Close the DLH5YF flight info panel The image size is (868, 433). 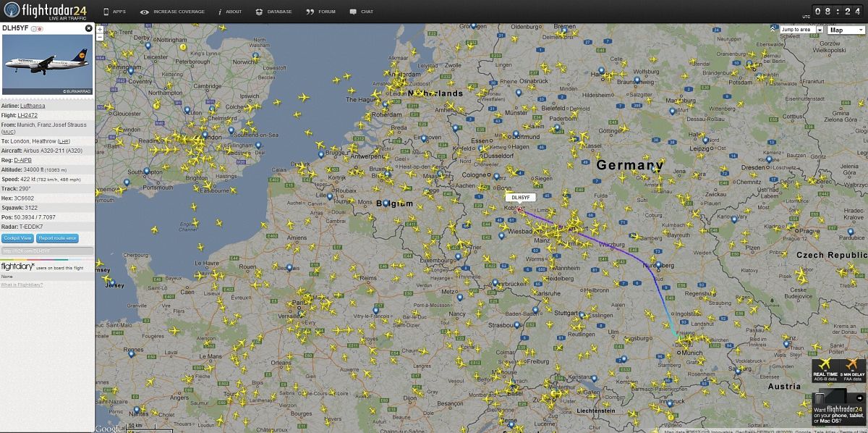pyautogui.click(x=89, y=28)
